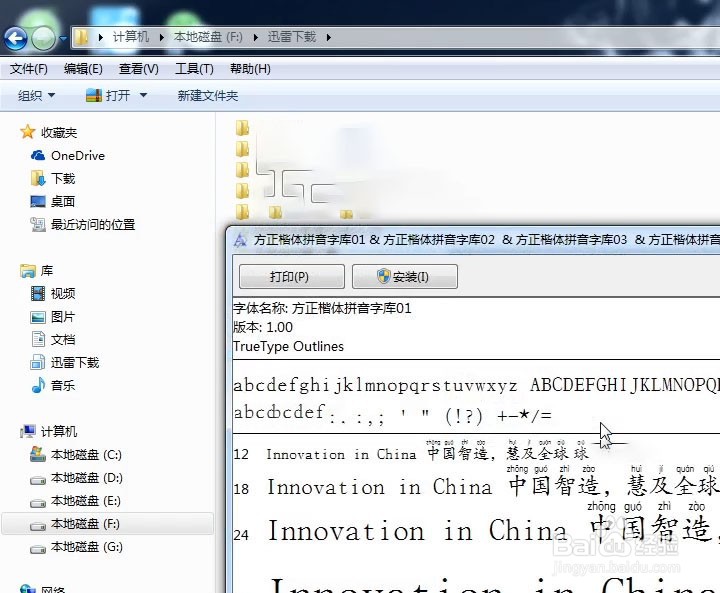
Task: Select OneDrive in the favorites list
Action: pyautogui.click(x=78, y=156)
